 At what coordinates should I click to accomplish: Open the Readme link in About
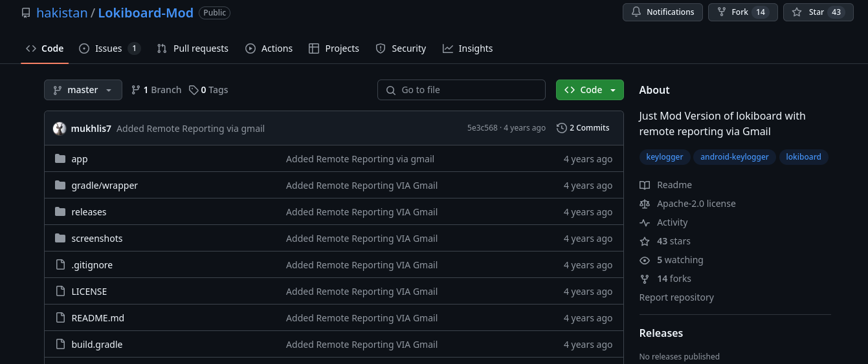click(x=674, y=185)
